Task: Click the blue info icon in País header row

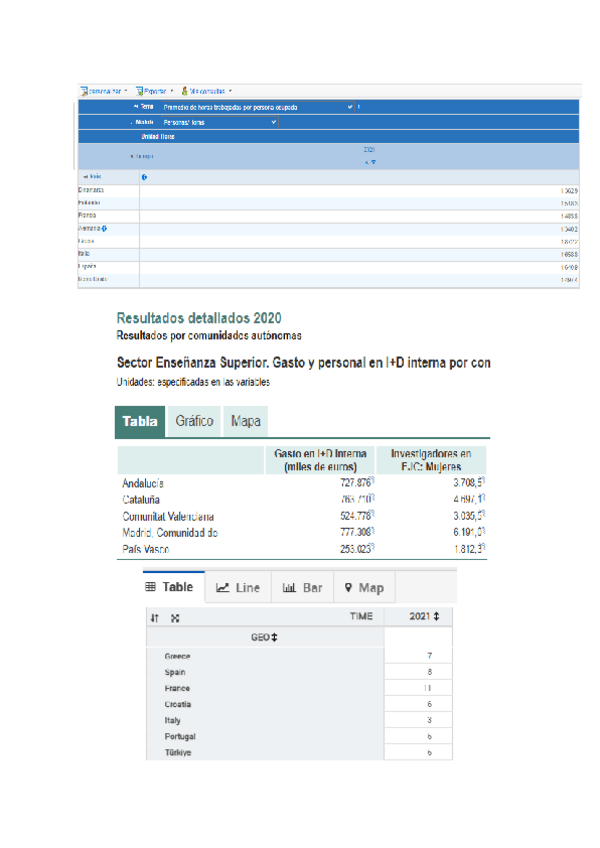Action: pos(144,177)
